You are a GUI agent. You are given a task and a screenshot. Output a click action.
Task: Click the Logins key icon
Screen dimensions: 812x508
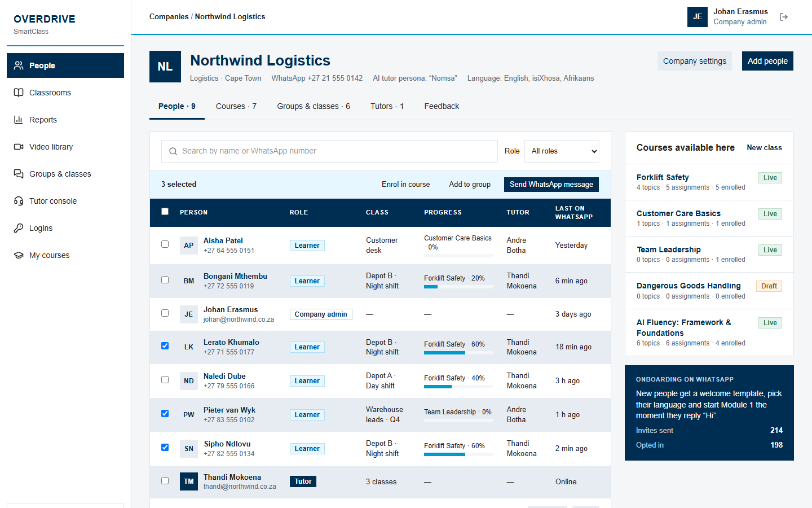coord(19,228)
